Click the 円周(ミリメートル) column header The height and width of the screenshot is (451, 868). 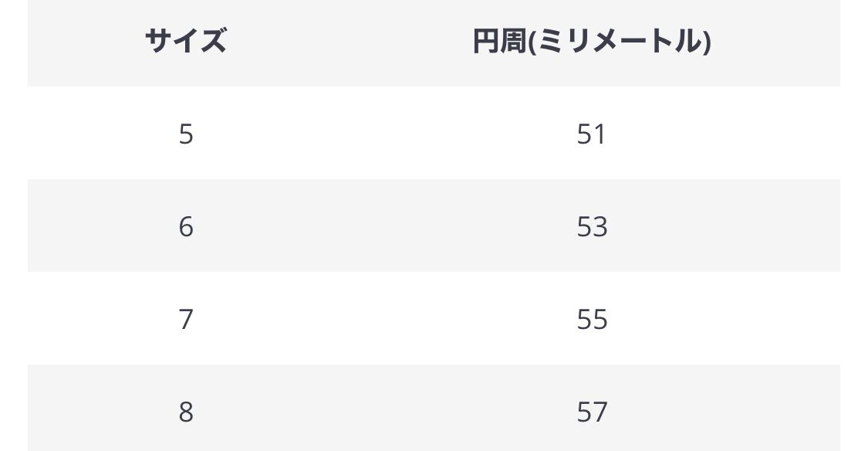click(x=592, y=41)
